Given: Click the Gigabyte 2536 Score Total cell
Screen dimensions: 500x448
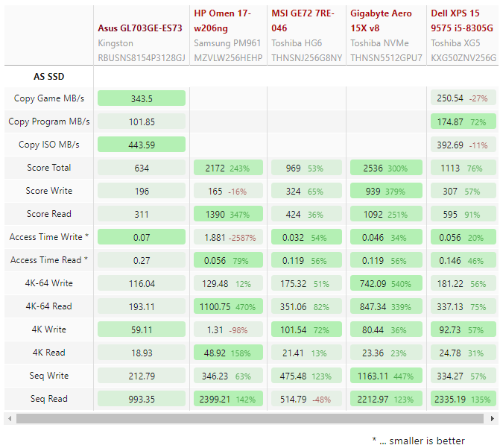Looking at the screenshot, I should [x=386, y=168].
